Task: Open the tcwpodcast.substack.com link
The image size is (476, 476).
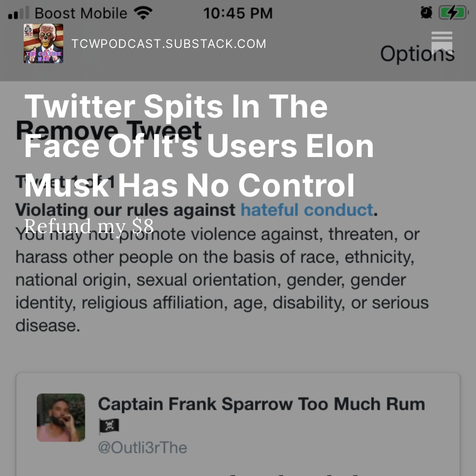Action: click(169, 43)
